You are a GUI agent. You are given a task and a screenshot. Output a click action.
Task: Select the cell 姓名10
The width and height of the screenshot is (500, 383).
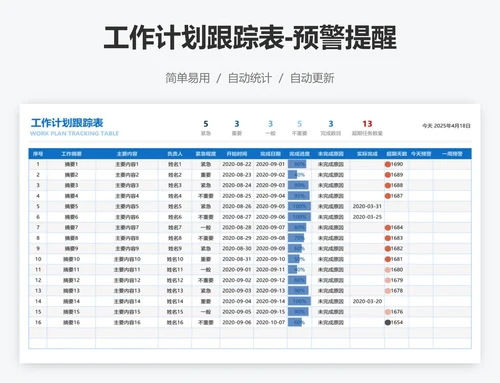(175, 259)
